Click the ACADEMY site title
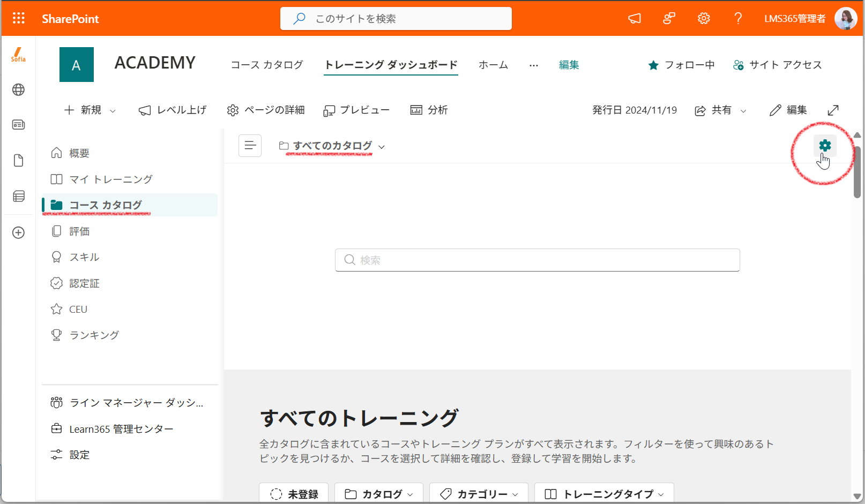 (155, 63)
